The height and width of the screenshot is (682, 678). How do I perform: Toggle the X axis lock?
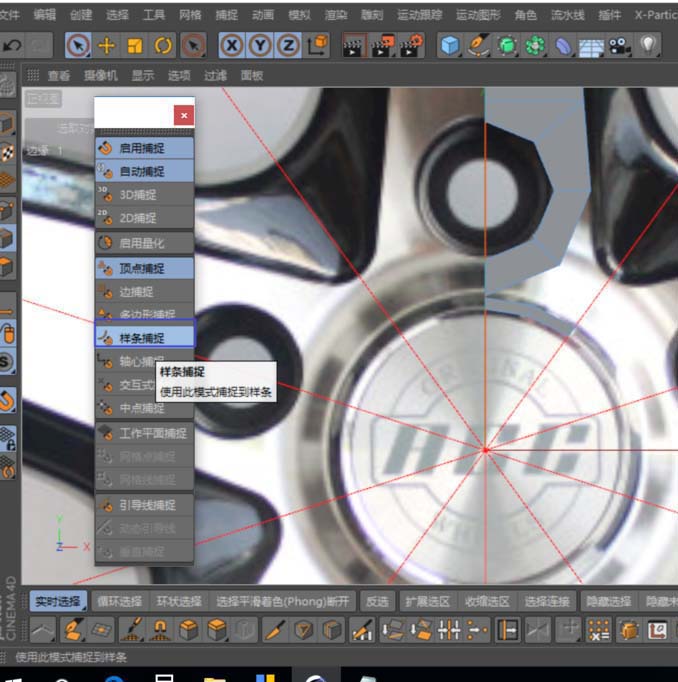232,45
